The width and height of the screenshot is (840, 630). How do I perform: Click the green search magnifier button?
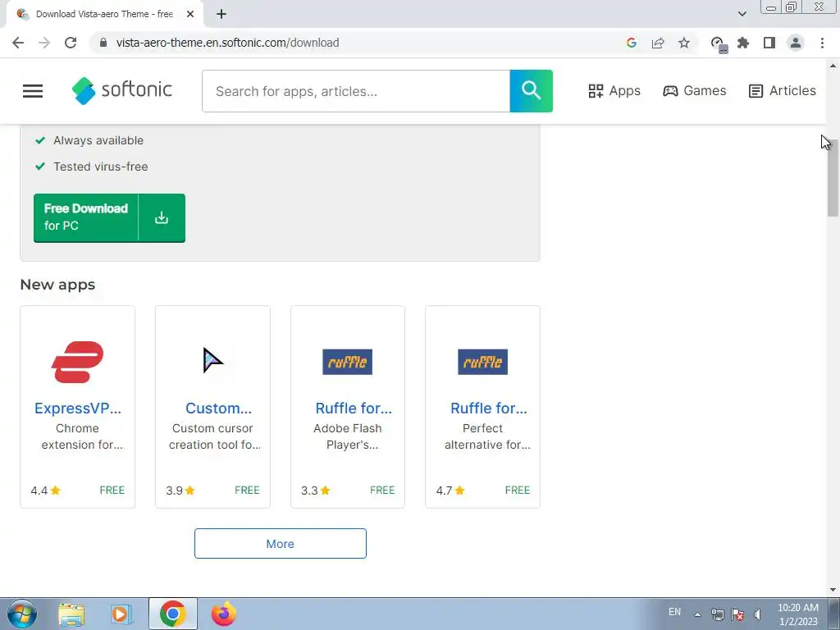click(x=531, y=91)
